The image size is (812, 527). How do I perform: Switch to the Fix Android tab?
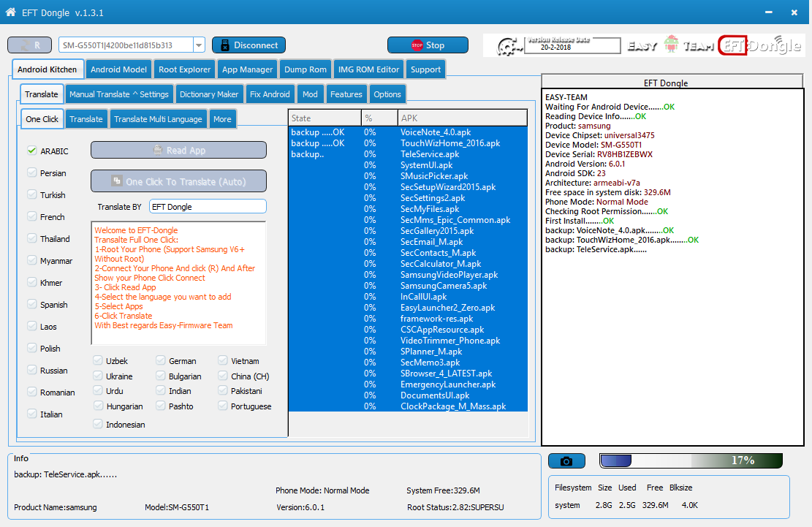(270, 94)
